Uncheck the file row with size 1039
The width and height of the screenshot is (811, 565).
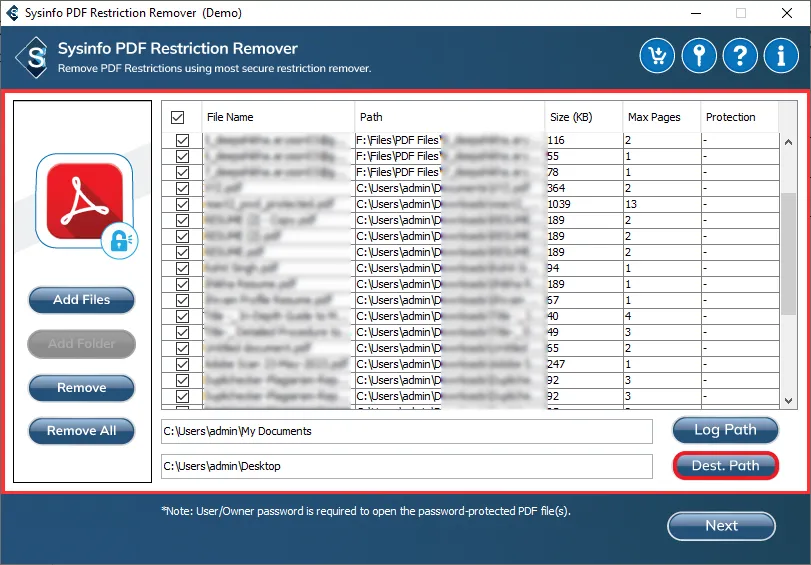(x=182, y=204)
